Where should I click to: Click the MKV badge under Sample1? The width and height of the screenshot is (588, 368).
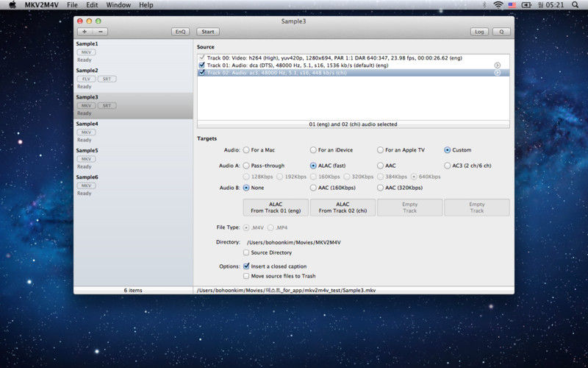(86, 52)
